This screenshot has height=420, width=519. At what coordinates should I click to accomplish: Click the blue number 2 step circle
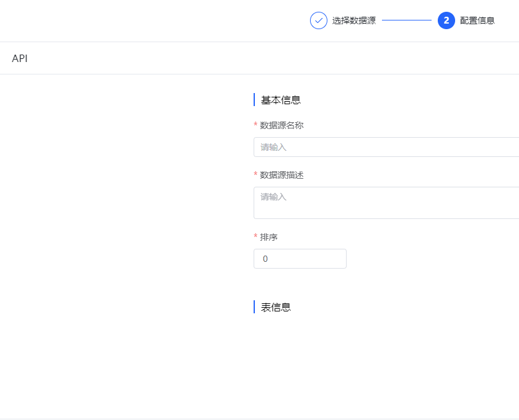coord(446,20)
